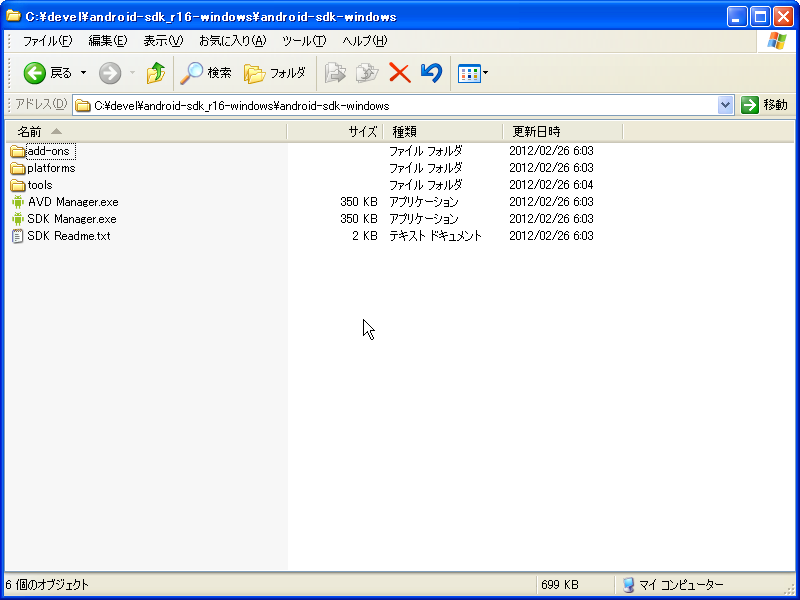Open the ツール(T) menu
The height and width of the screenshot is (600, 800).
click(304, 41)
